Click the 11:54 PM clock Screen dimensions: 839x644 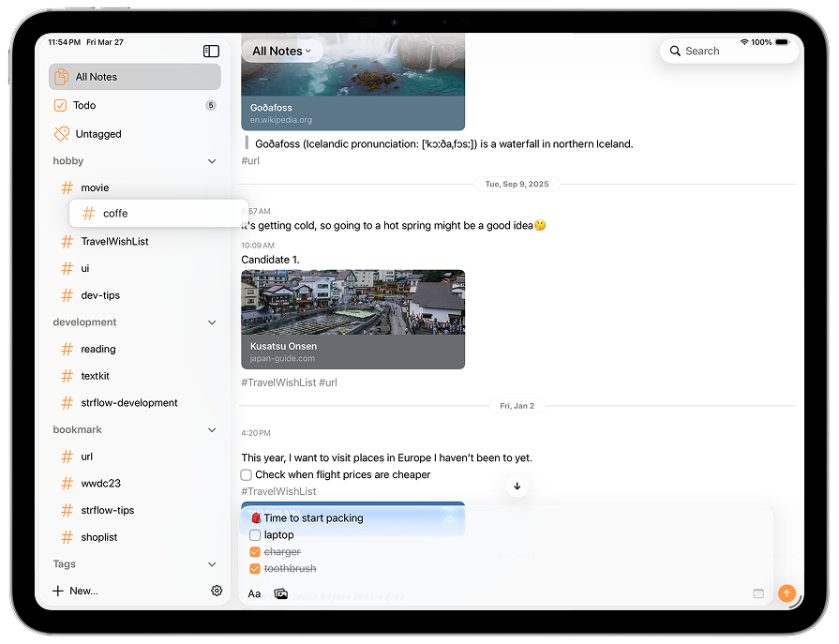click(x=64, y=42)
